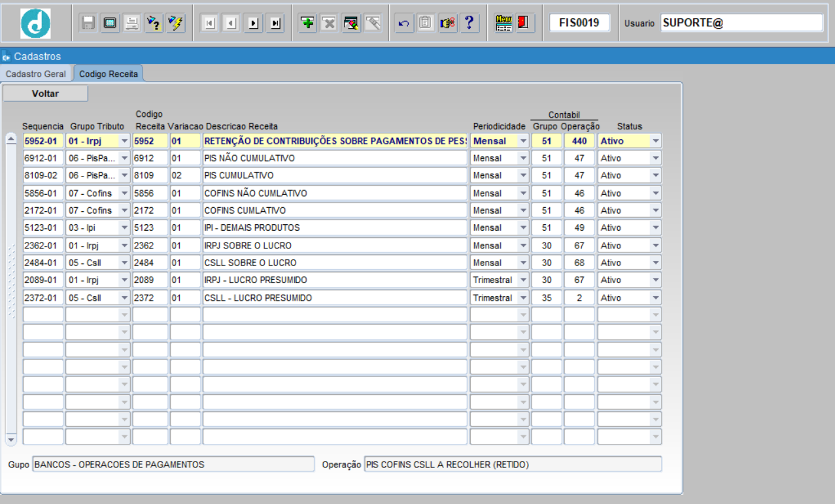Viewport: 835px width, 504px height.
Task: Open the Menu icon in toolbar
Action: pos(503,24)
